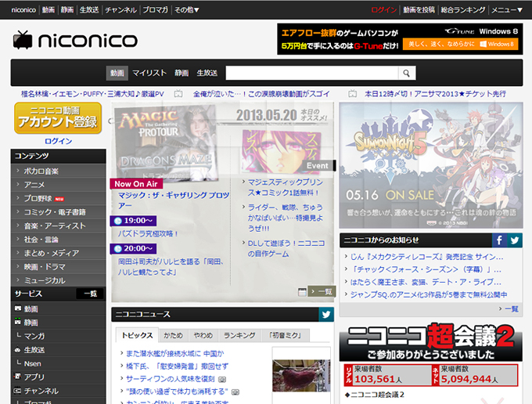Open 橋下氏、「慰安婦発言」撤回せず headline
The width and height of the screenshot is (532, 404).
pos(177,366)
